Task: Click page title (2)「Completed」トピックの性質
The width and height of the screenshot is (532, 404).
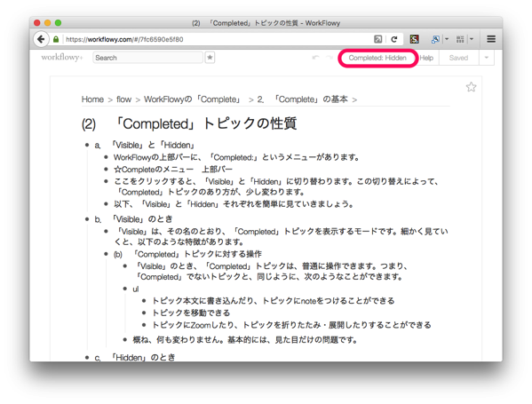Action: tap(189, 123)
